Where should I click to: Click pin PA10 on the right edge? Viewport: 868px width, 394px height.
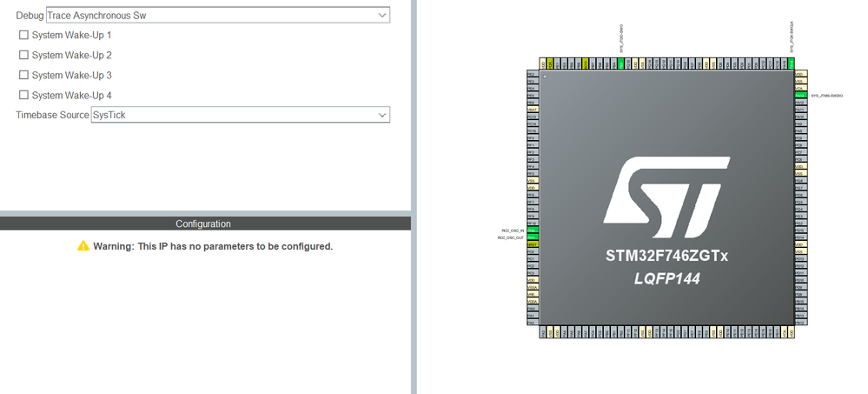tap(800, 117)
